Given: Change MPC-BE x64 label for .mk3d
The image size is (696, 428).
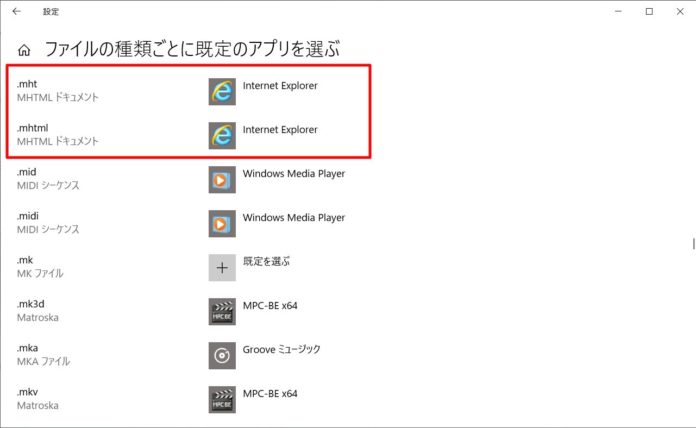Looking at the screenshot, I should (x=270, y=305).
